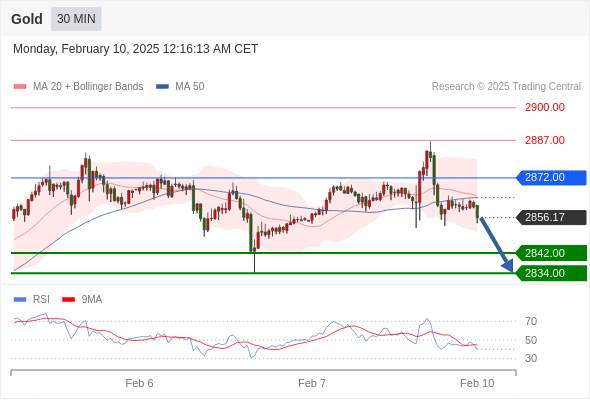Image resolution: width=590 pixels, height=400 pixels.
Task: Click the MA 20 + Bollinger Bands swatch
Action: (x=20, y=87)
